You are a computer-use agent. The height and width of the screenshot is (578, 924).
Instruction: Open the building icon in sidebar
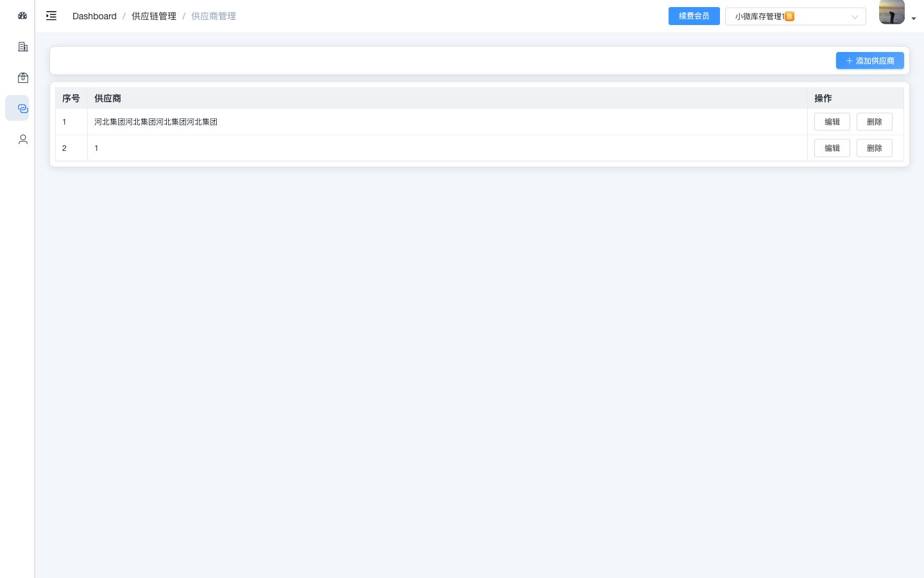(x=23, y=46)
